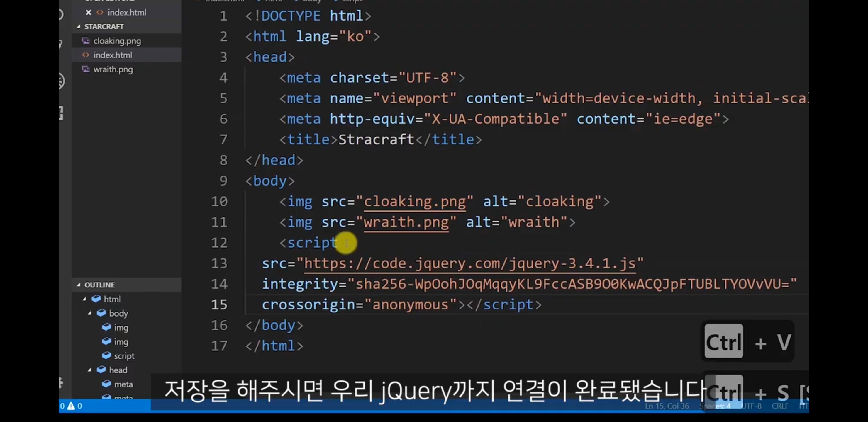This screenshot has width=868, height=422.
Task: Click the opening head tag on line 3
Action: tap(270, 57)
